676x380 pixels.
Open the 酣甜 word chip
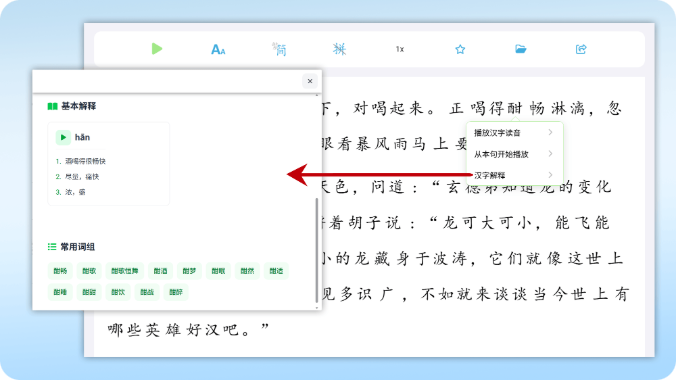pos(89,292)
